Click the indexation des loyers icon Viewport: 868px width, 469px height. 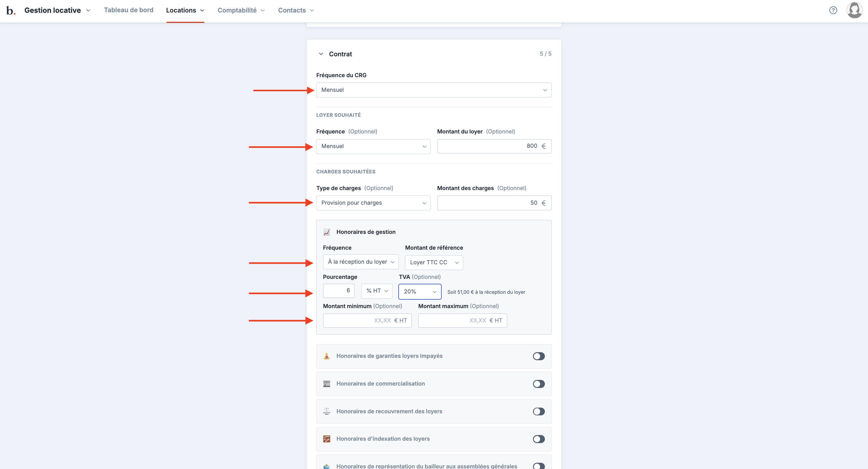[326, 439]
